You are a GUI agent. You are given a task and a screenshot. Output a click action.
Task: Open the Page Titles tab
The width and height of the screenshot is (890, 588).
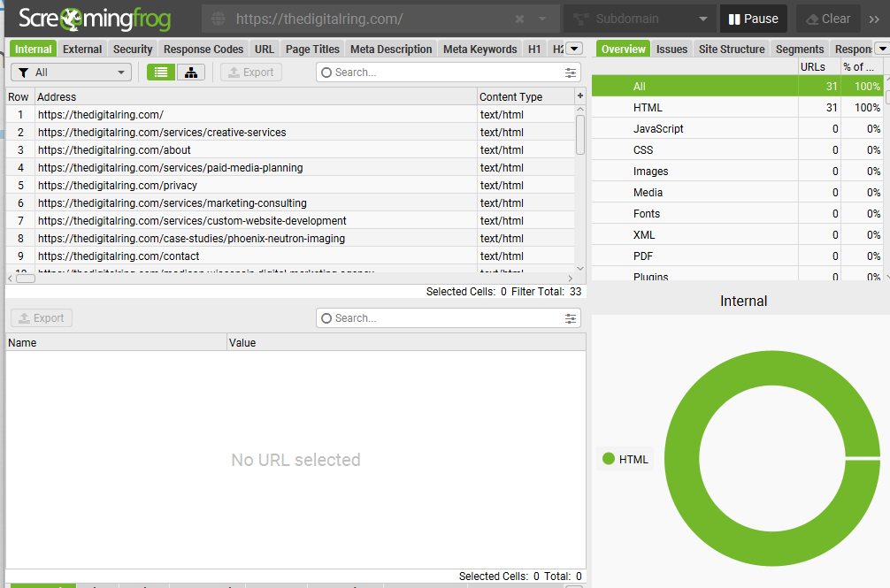coord(312,50)
